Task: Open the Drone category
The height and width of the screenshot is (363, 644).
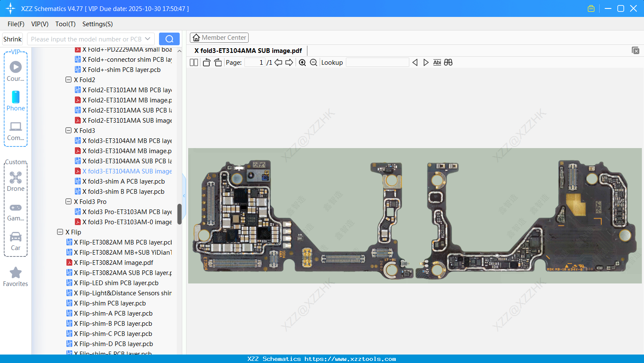Action: pos(16,181)
